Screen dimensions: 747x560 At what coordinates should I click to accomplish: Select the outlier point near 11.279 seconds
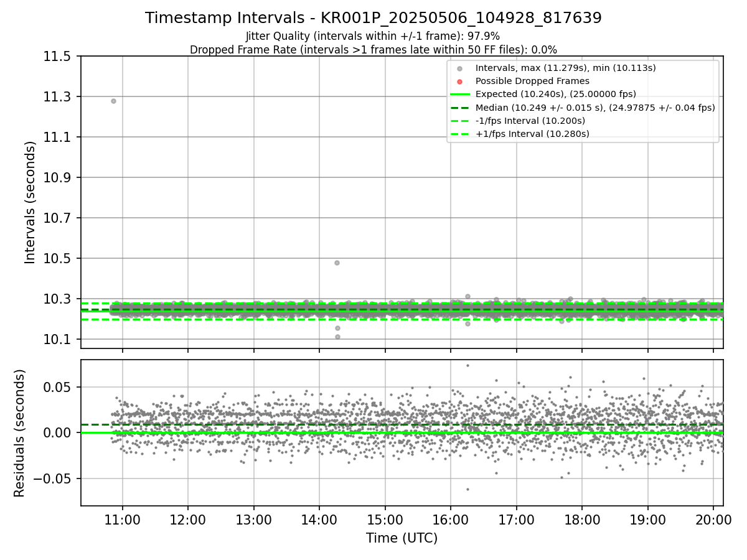coord(113,101)
